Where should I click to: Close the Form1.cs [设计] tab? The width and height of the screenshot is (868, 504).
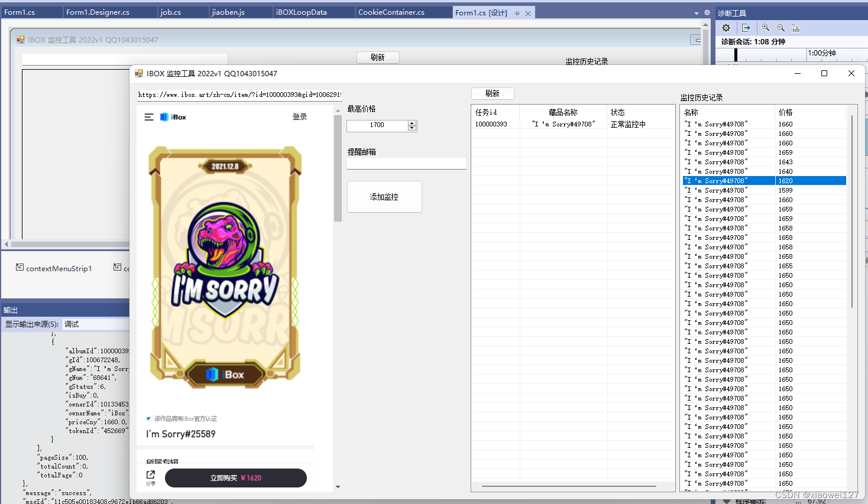click(528, 13)
